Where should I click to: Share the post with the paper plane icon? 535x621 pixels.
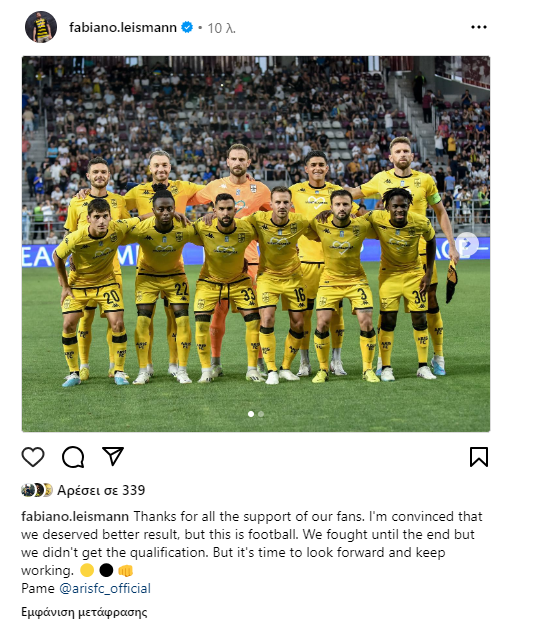(113, 456)
